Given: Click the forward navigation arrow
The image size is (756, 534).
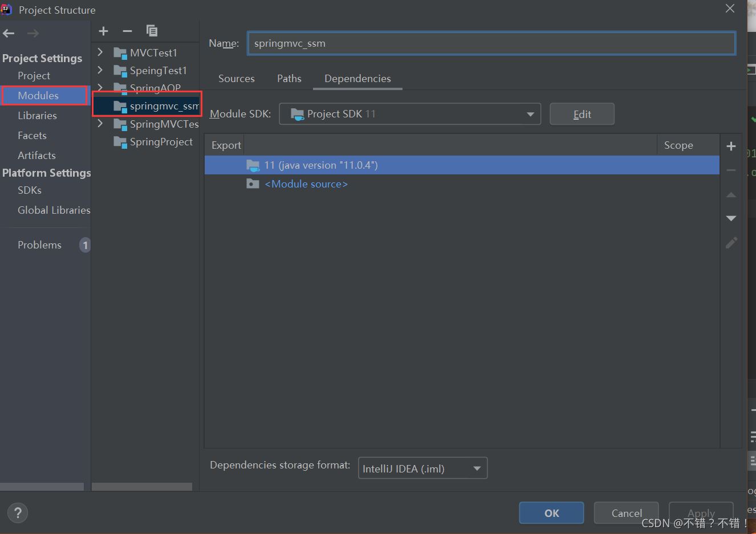Looking at the screenshot, I should click(x=33, y=34).
